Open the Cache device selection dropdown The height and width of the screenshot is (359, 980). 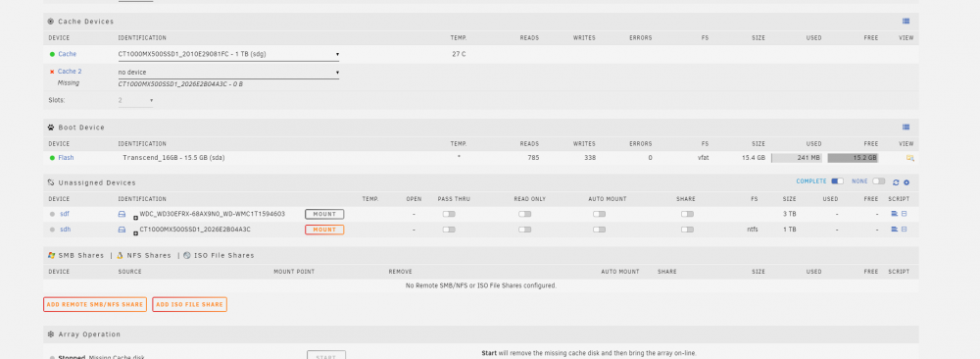click(x=228, y=54)
